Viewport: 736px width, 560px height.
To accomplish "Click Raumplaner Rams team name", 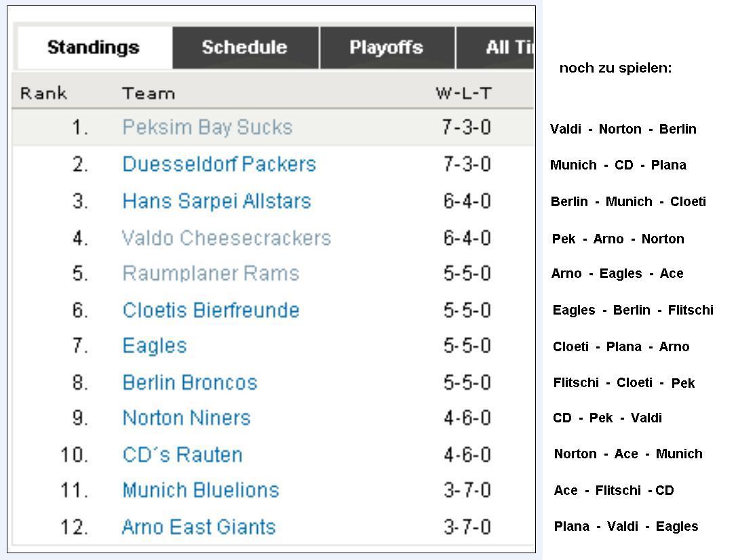I will (x=210, y=274).
